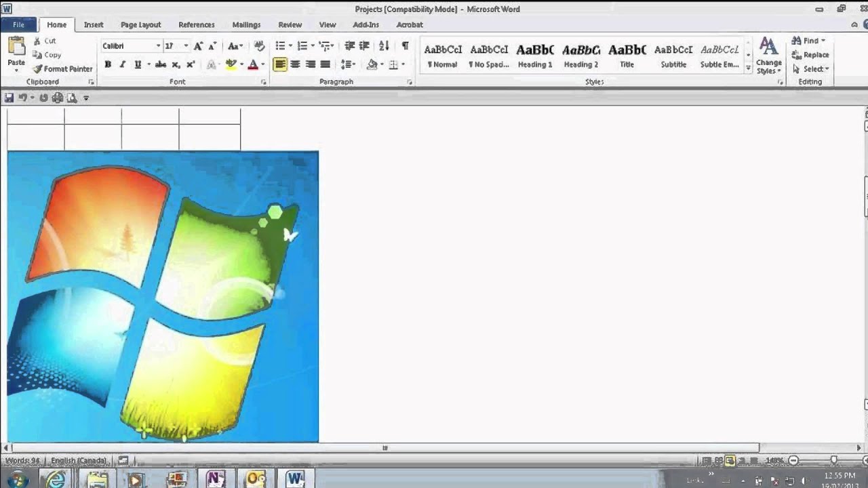Click the horizontal scrollbar

point(385,447)
